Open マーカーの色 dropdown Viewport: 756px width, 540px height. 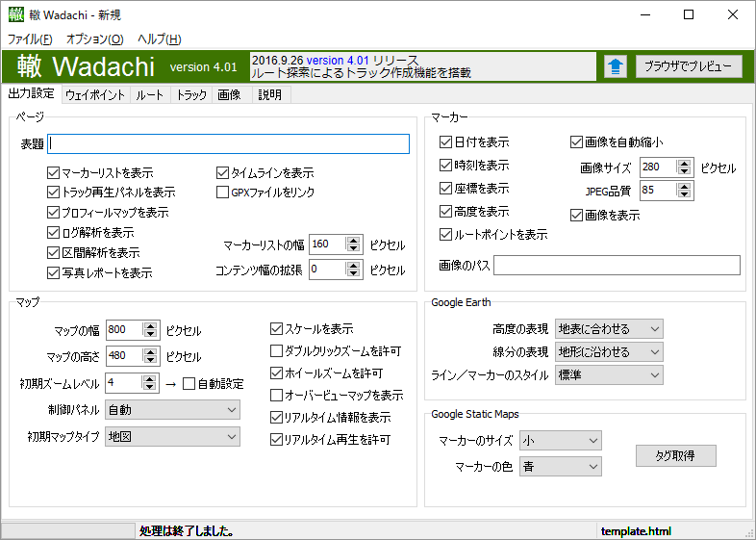(560, 467)
